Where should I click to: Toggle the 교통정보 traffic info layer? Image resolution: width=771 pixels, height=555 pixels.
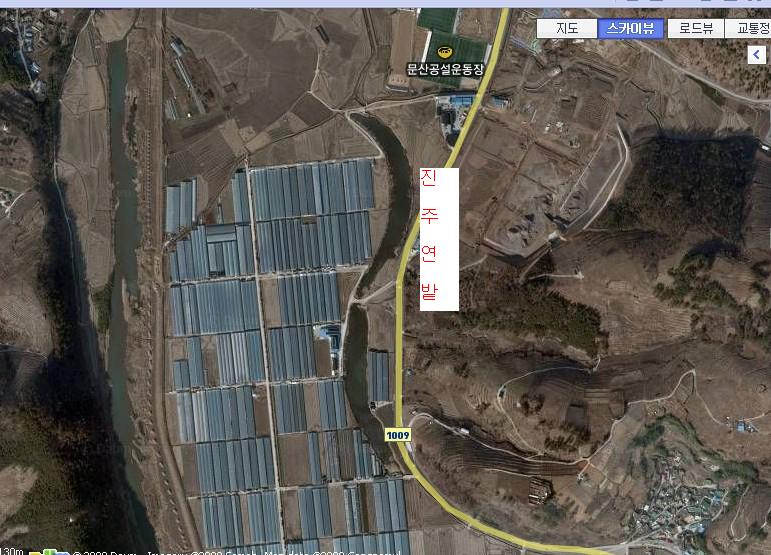point(748,28)
